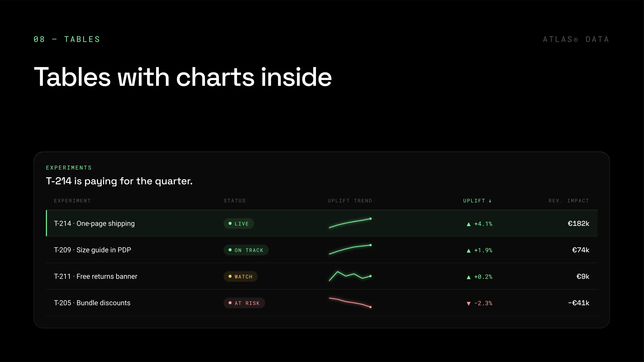Click the +4.1% uplift value

[x=483, y=224]
